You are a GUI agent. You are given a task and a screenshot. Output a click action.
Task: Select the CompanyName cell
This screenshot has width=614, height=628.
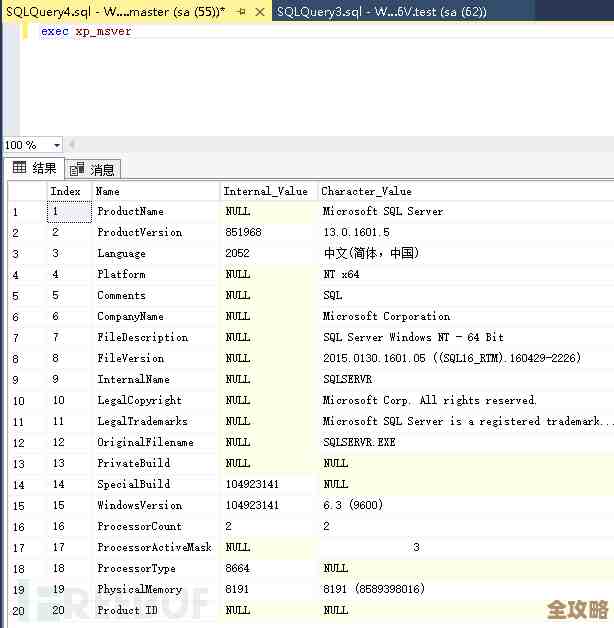[156, 316]
